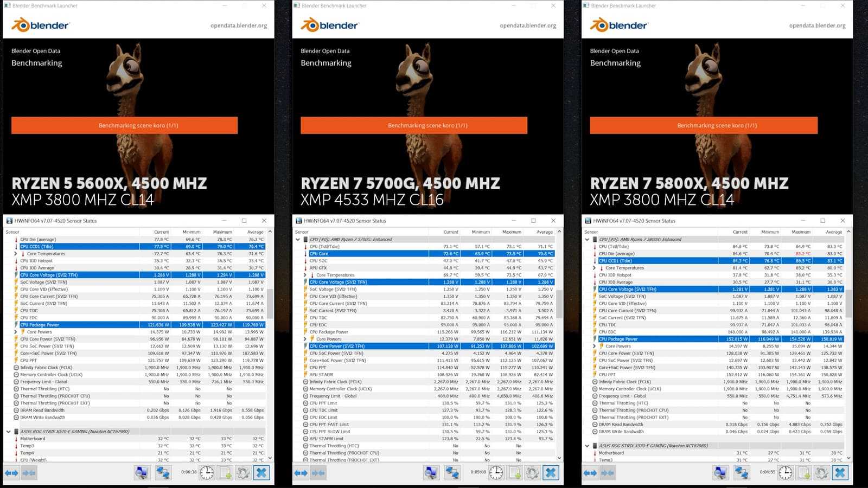Click the clock icon beside 0:04:55 timer

click(x=786, y=473)
